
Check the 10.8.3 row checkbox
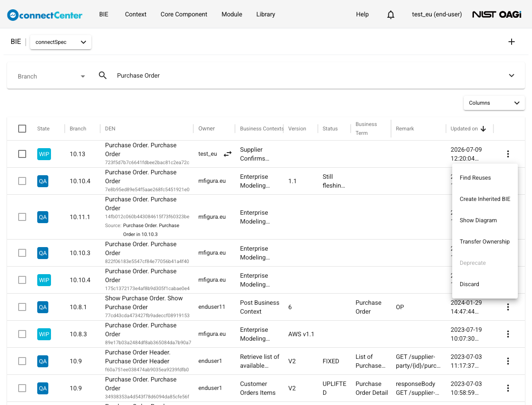click(x=22, y=334)
